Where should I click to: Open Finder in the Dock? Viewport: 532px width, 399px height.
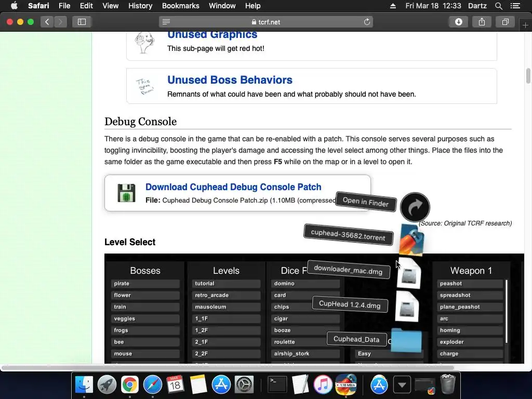tap(84, 385)
